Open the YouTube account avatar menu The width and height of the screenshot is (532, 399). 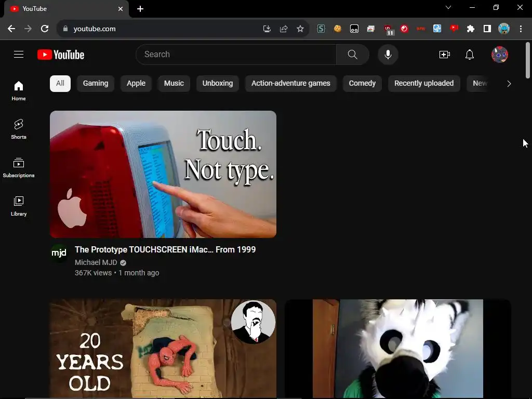click(499, 54)
